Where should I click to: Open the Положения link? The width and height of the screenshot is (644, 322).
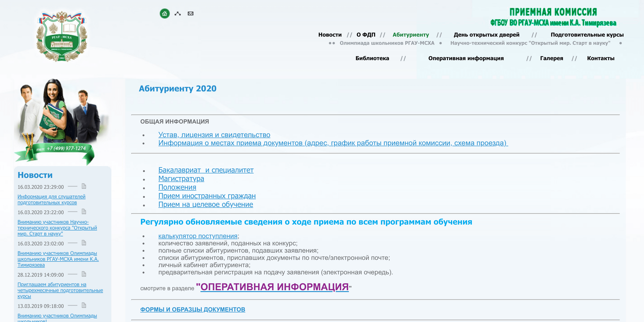click(177, 187)
